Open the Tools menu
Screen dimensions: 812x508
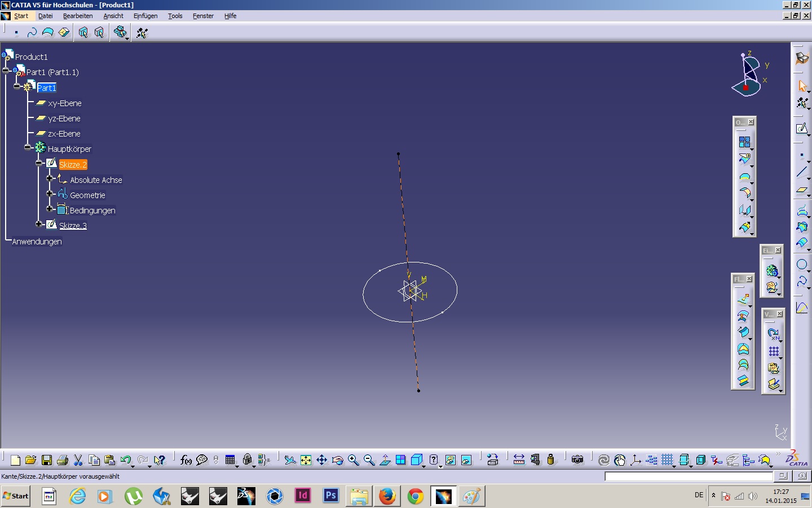coord(175,16)
